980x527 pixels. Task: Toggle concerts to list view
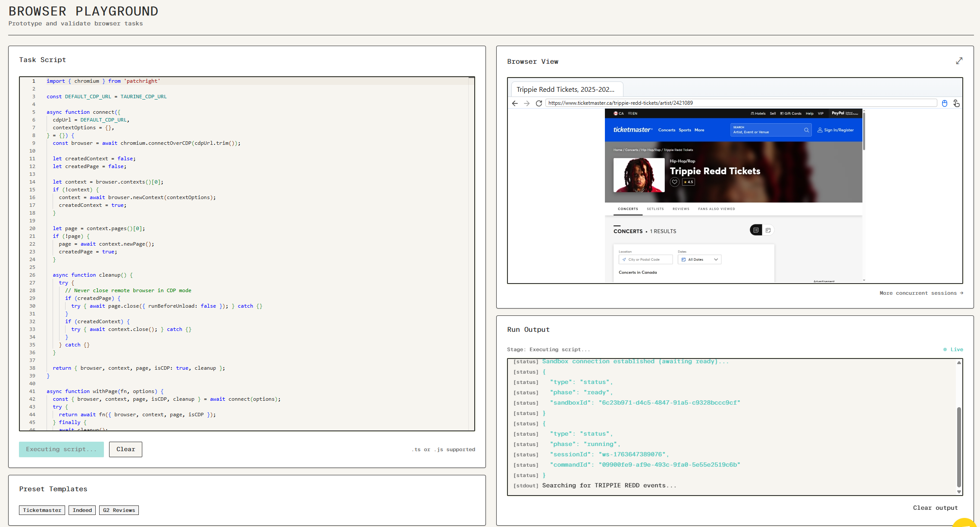pyautogui.click(x=756, y=230)
